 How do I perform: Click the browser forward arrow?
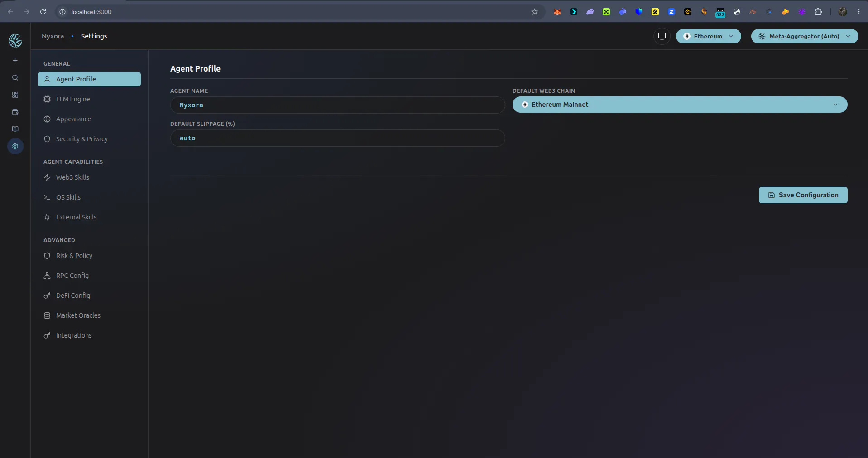[27, 12]
